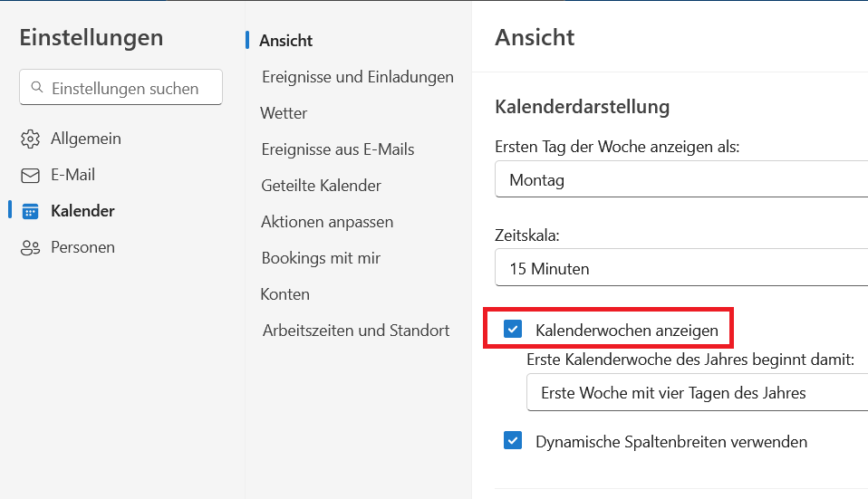Click the magnifier icon in search box

point(37,88)
